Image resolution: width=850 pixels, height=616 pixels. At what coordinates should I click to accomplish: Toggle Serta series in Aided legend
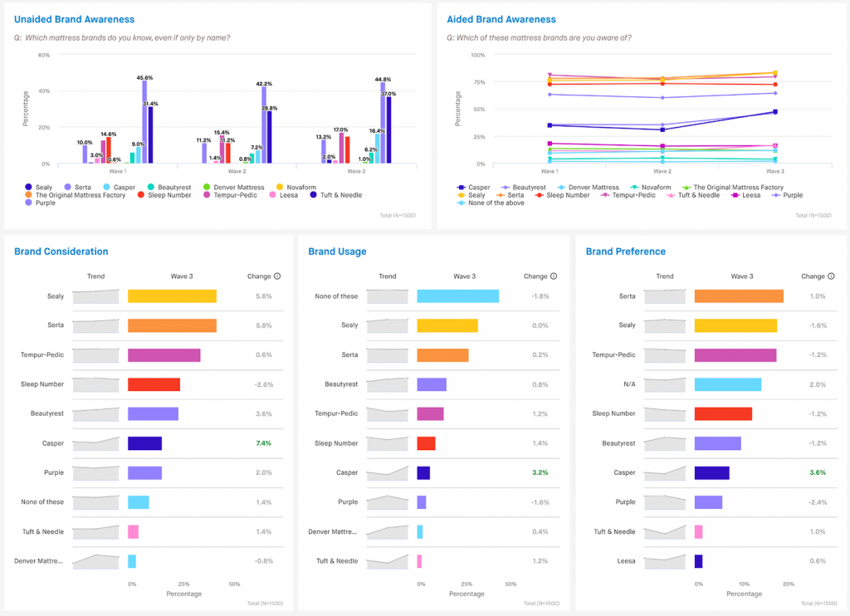tap(510, 194)
